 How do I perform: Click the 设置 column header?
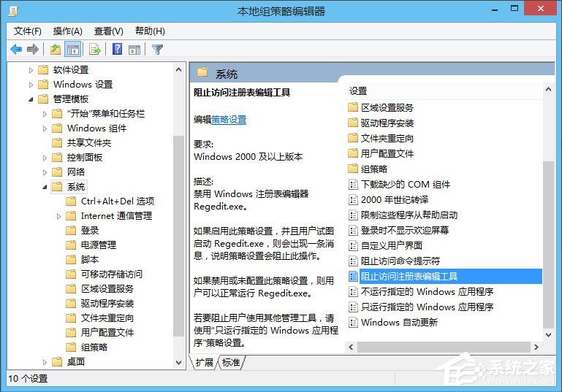coord(358,91)
